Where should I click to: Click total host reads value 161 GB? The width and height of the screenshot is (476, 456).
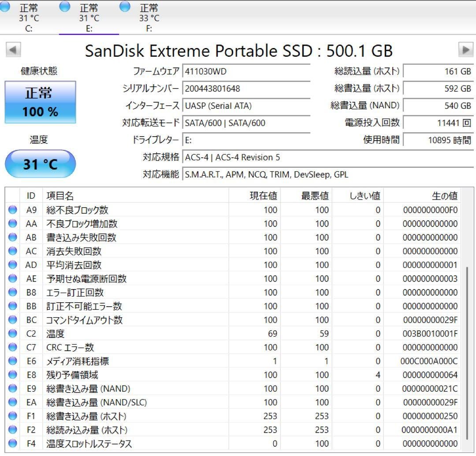(438, 72)
